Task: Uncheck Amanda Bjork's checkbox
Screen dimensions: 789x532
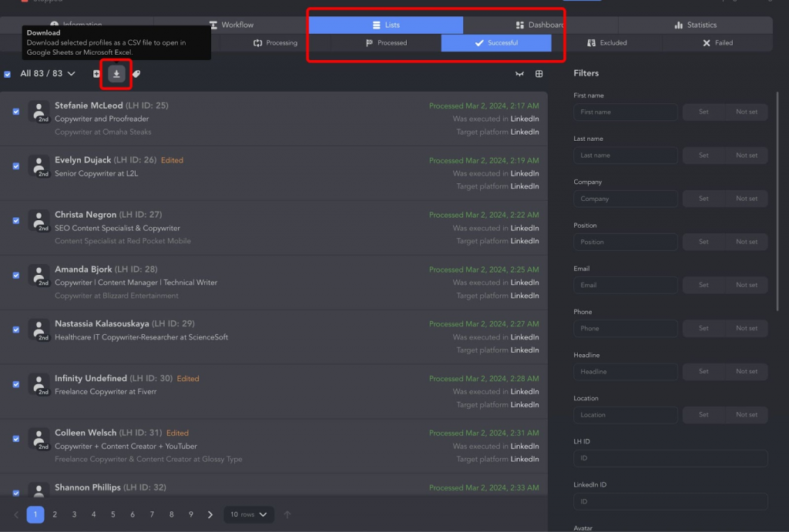Action: (16, 275)
